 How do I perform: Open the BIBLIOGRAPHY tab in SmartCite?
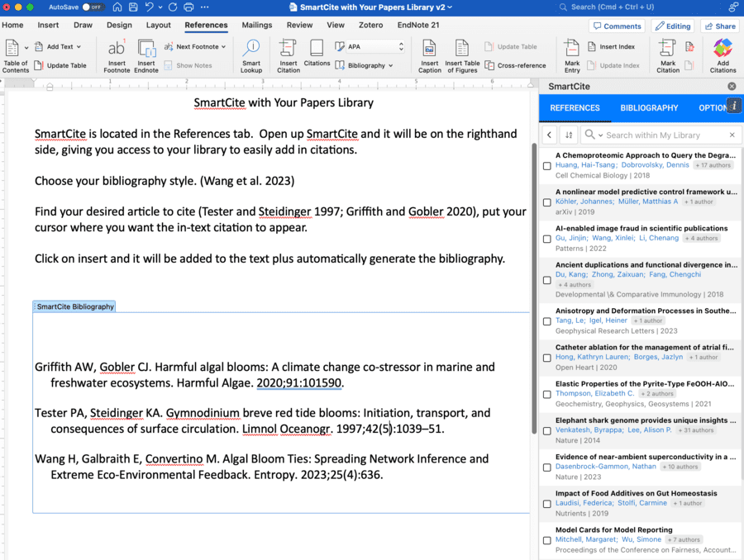[649, 107]
